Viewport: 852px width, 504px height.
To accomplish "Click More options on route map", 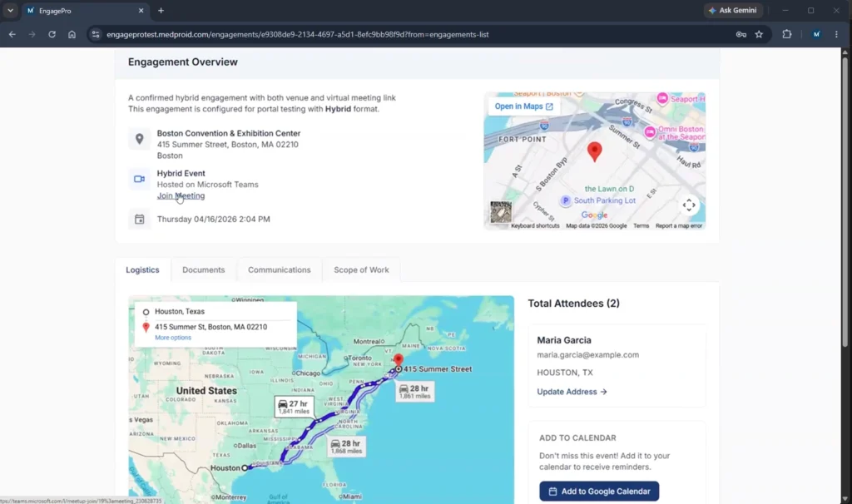I will tap(173, 338).
